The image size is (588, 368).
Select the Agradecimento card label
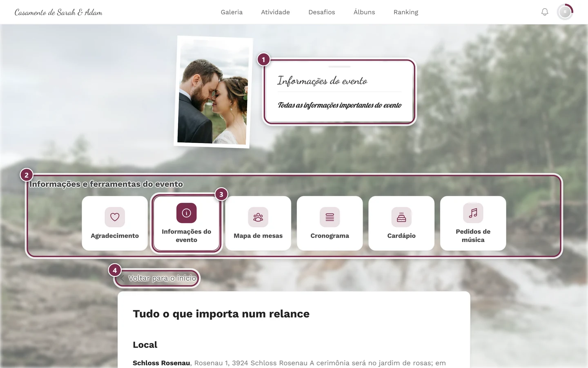point(115,236)
